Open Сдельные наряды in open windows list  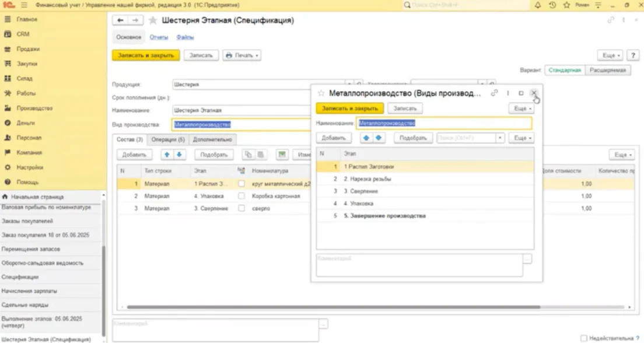pyautogui.click(x=25, y=305)
